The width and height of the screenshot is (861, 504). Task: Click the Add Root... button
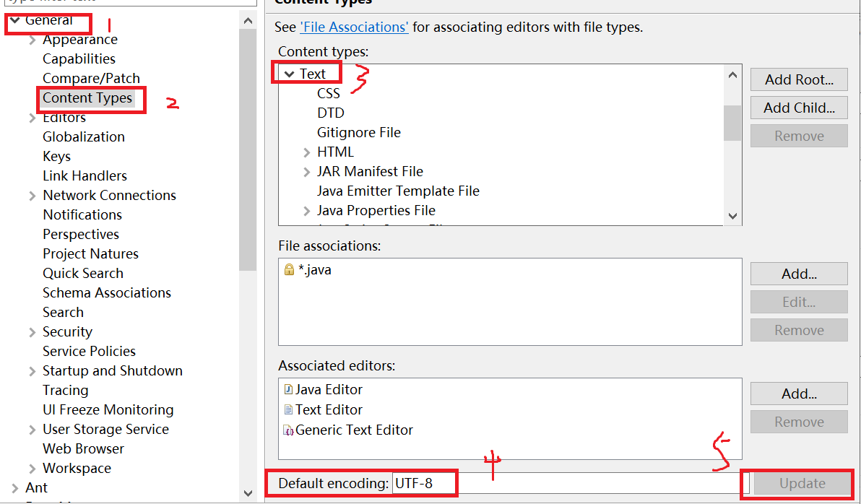(798, 79)
